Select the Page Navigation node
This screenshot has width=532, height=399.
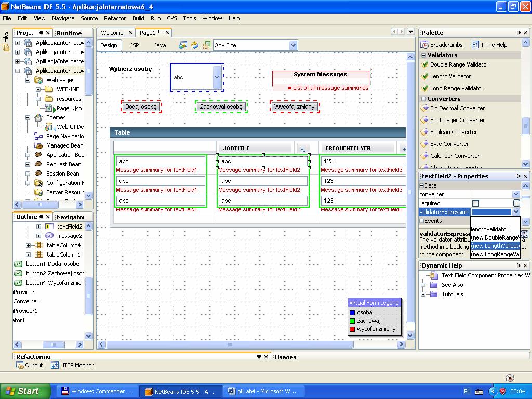click(60, 136)
